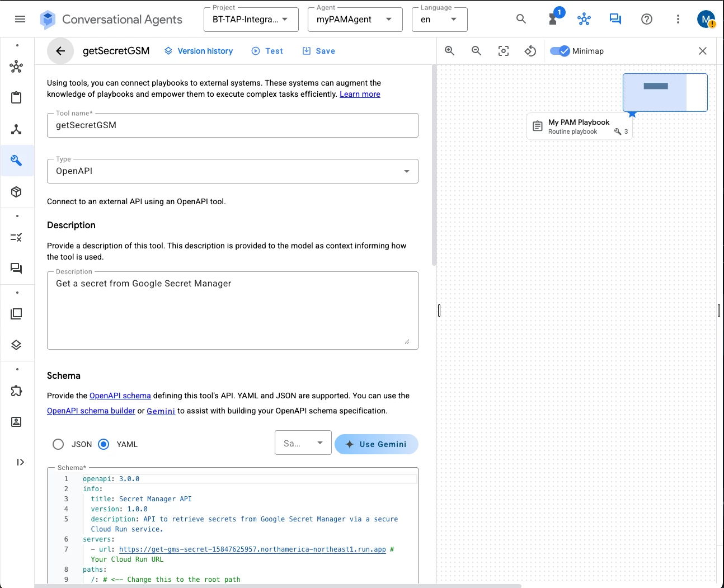Click the Conversational Agents logo
724x588 pixels.
(x=48, y=20)
